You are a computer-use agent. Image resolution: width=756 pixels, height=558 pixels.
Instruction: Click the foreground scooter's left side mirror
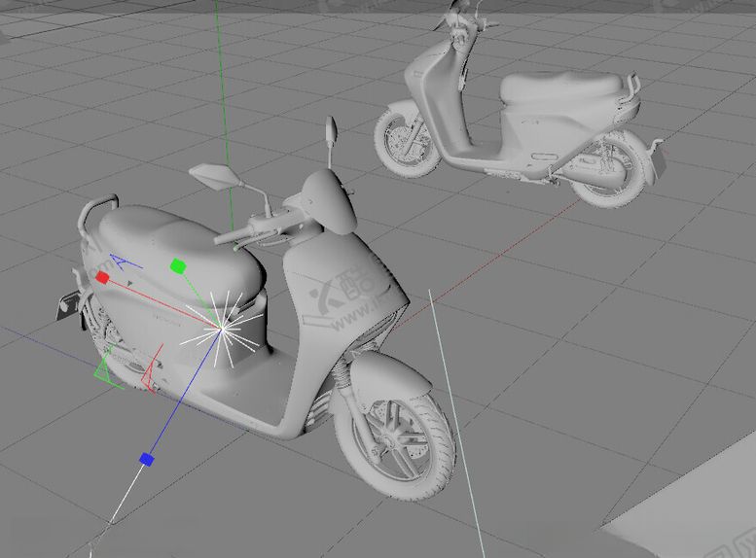tap(211, 176)
